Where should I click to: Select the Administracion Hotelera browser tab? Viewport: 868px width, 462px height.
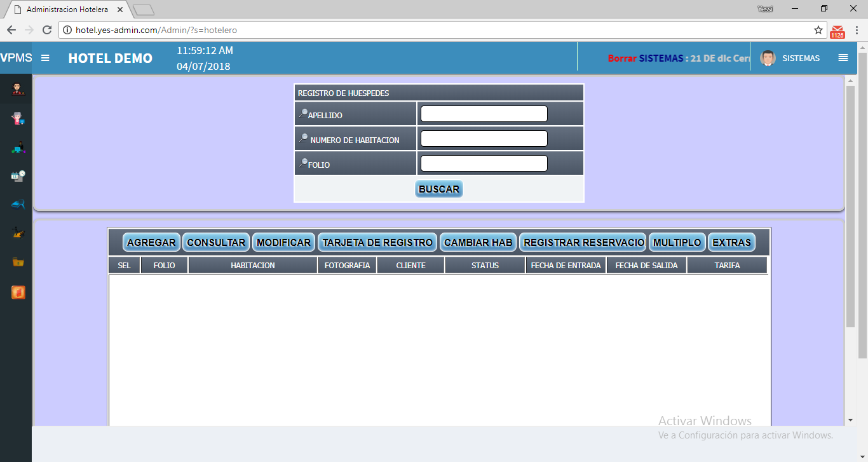tap(67, 10)
